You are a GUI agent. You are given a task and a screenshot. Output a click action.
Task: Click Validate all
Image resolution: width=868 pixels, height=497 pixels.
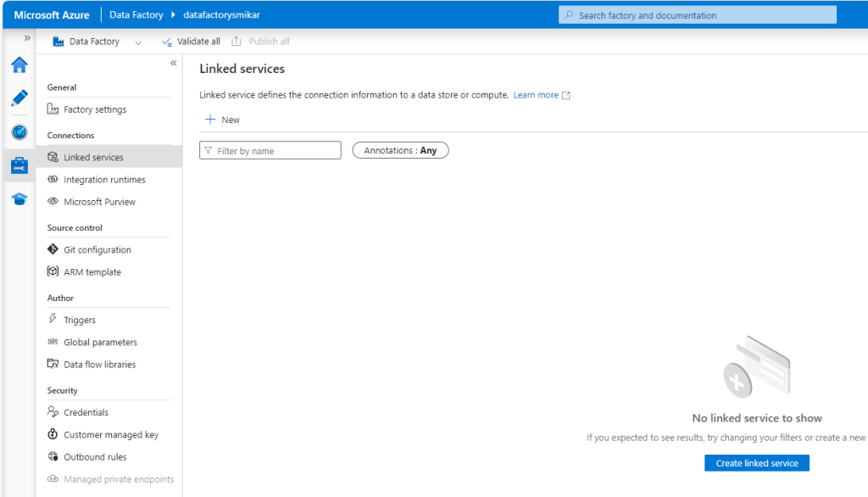coord(191,42)
